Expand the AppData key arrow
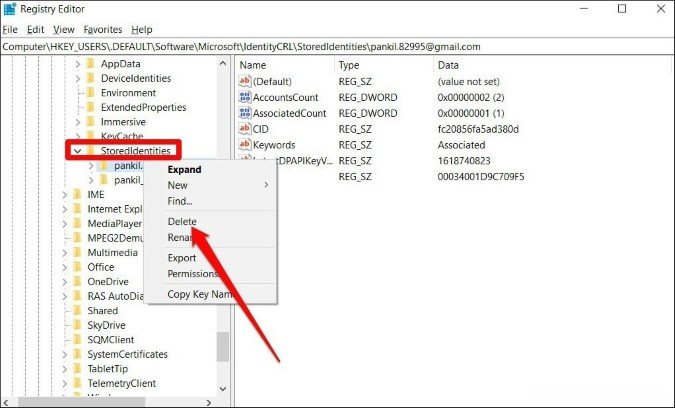 pos(77,64)
